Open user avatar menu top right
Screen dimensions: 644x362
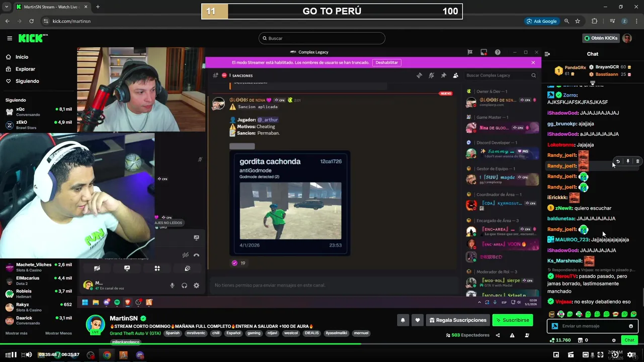click(x=627, y=38)
